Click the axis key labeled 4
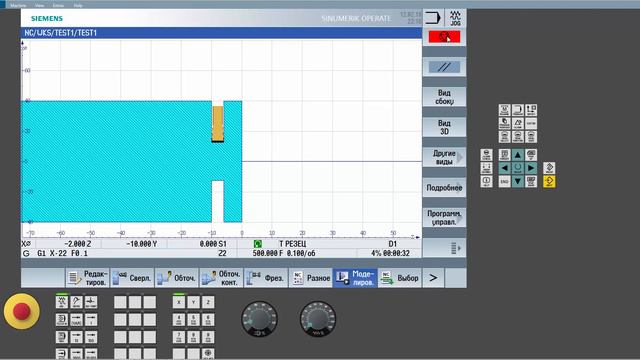This screenshot has width=640, height=360. (179, 320)
